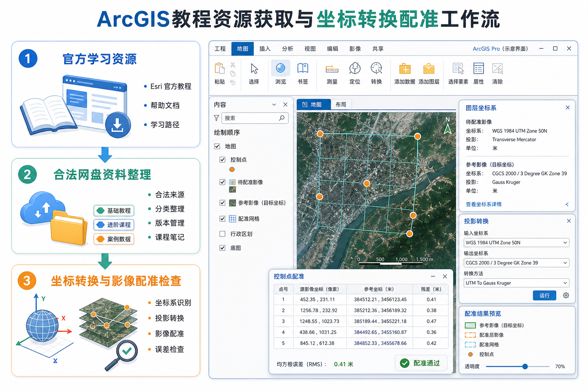Click the scissors cut icon
The width and height of the screenshot is (588, 392).
point(233,65)
